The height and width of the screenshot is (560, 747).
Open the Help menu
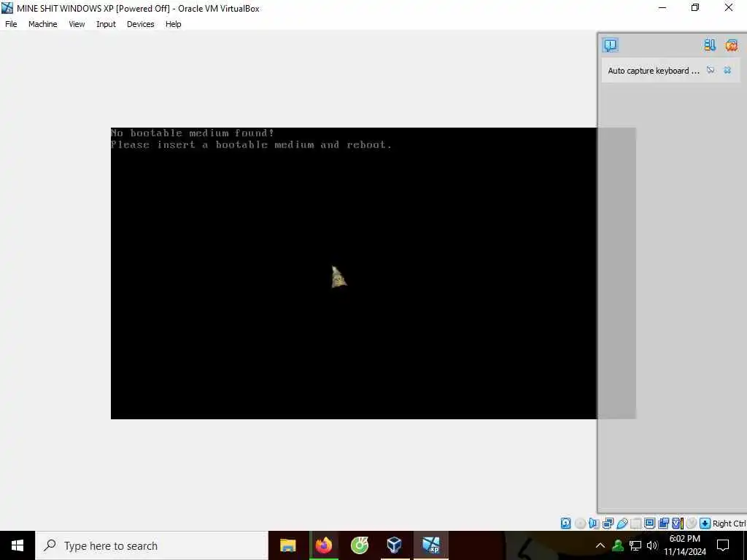(x=173, y=24)
